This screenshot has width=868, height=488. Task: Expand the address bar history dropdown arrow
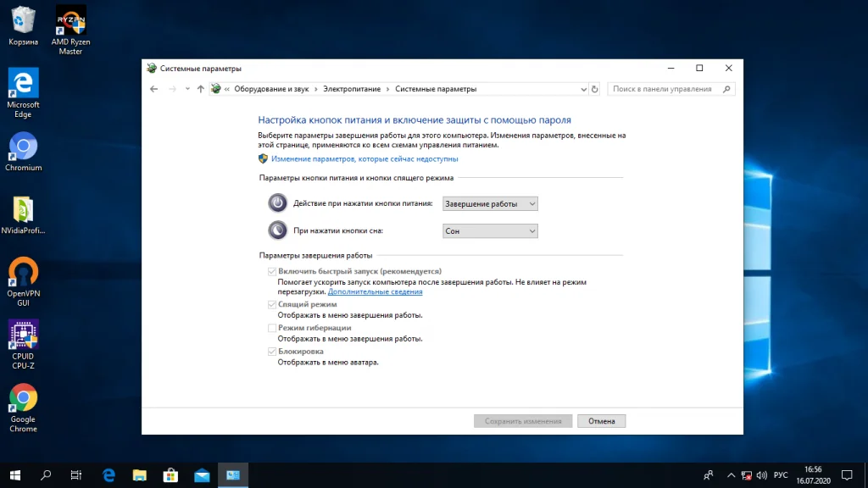tap(583, 89)
